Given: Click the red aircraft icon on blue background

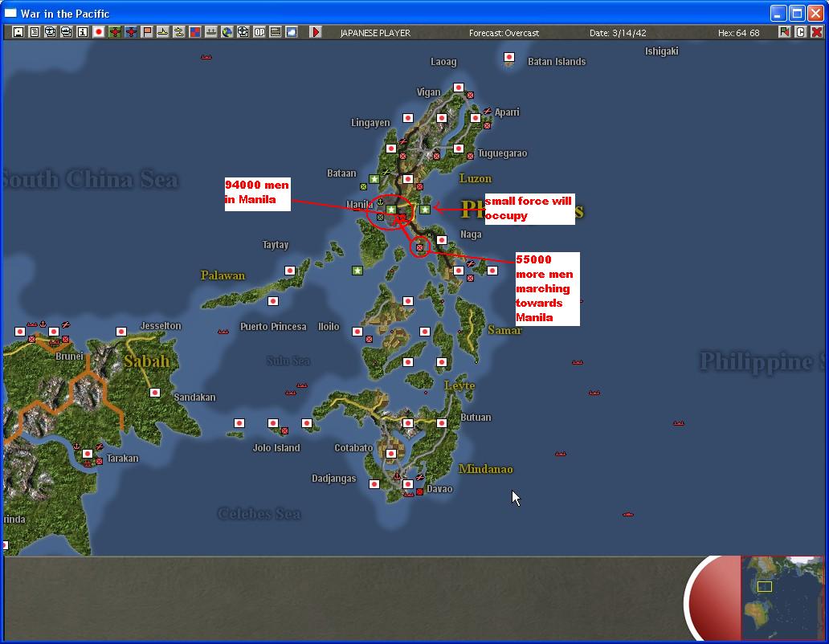Looking at the screenshot, I should [131, 32].
